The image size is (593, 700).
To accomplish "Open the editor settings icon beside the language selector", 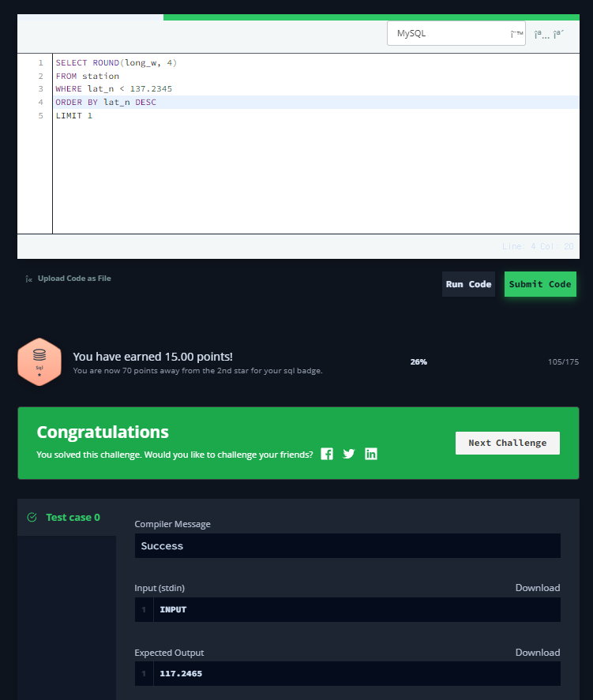I will coord(542,33).
